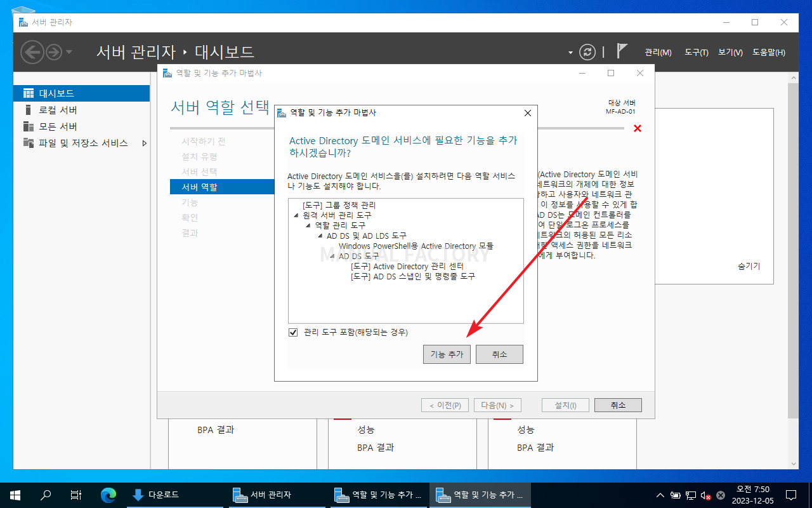Click the Add Features (기능 추가) button
The height and width of the screenshot is (508, 812).
447,354
